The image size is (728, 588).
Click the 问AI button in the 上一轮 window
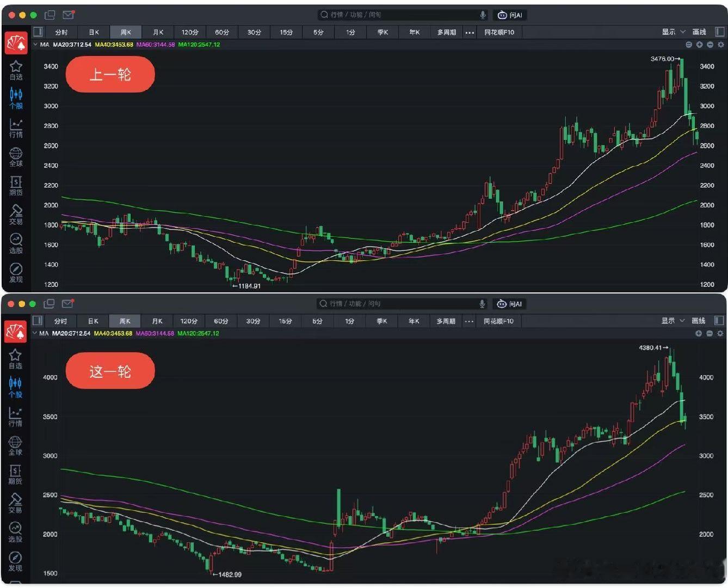(x=510, y=15)
